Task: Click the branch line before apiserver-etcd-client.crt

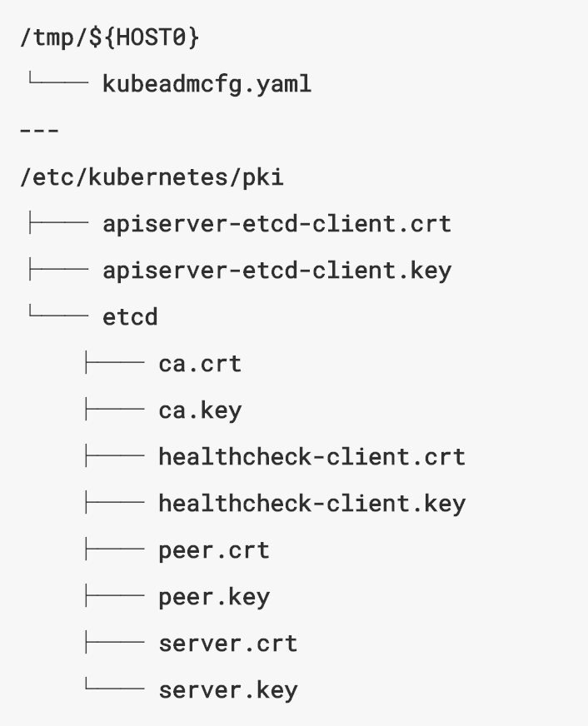Action: (57, 224)
